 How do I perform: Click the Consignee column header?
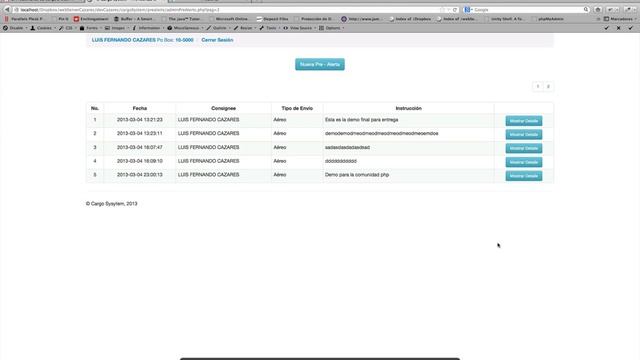(x=223, y=108)
